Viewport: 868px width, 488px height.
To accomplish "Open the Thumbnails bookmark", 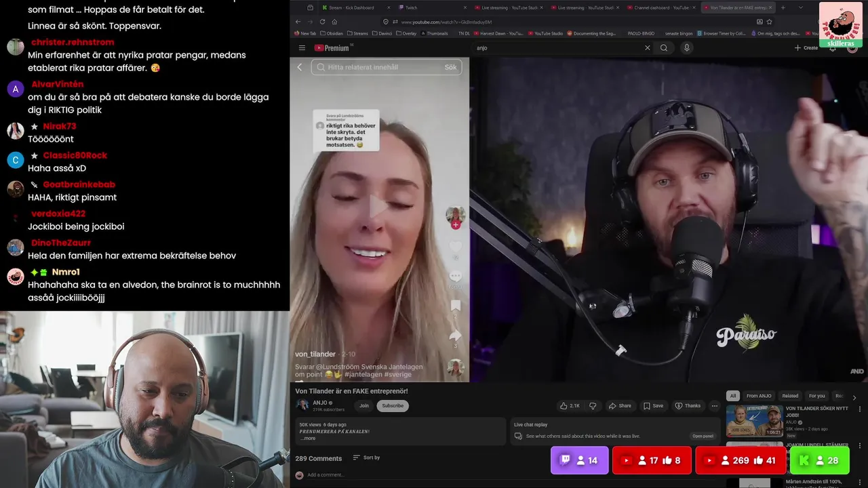I will coord(433,33).
